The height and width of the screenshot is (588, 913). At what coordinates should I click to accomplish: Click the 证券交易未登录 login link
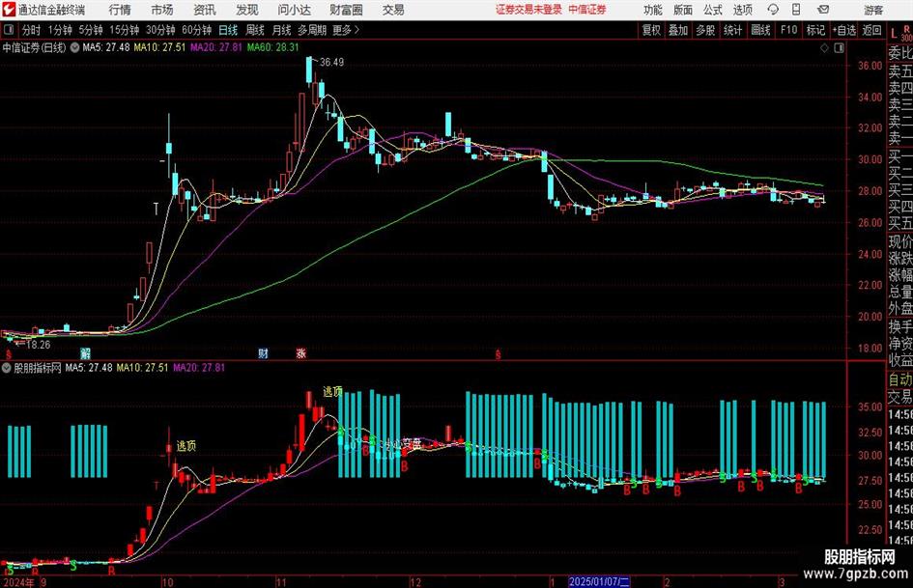coord(528,10)
